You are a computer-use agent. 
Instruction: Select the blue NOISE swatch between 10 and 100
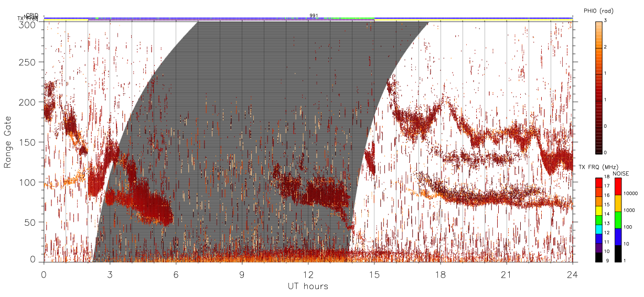[x=618, y=237]
